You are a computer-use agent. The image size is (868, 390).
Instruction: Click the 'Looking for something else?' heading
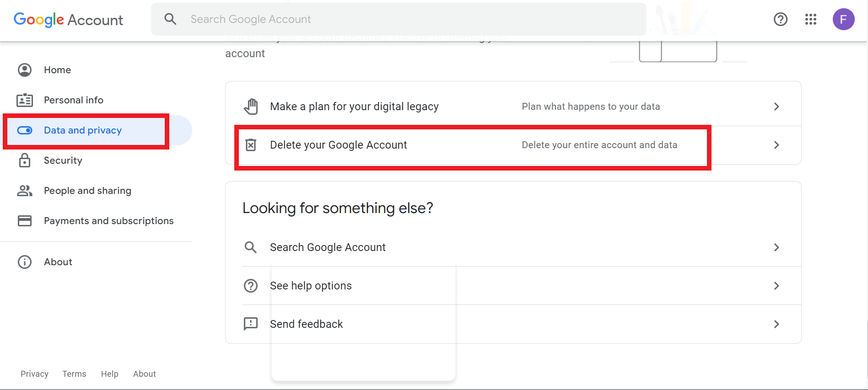click(x=338, y=208)
